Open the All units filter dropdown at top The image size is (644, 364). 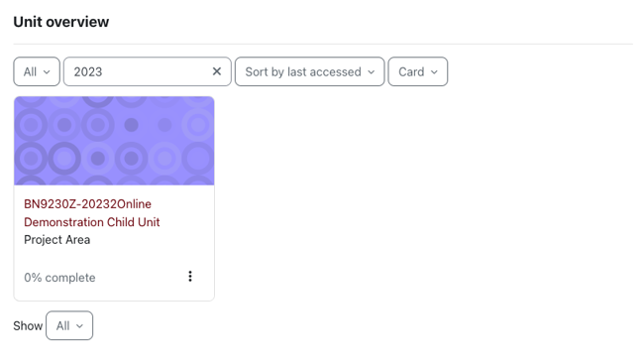pyautogui.click(x=37, y=71)
